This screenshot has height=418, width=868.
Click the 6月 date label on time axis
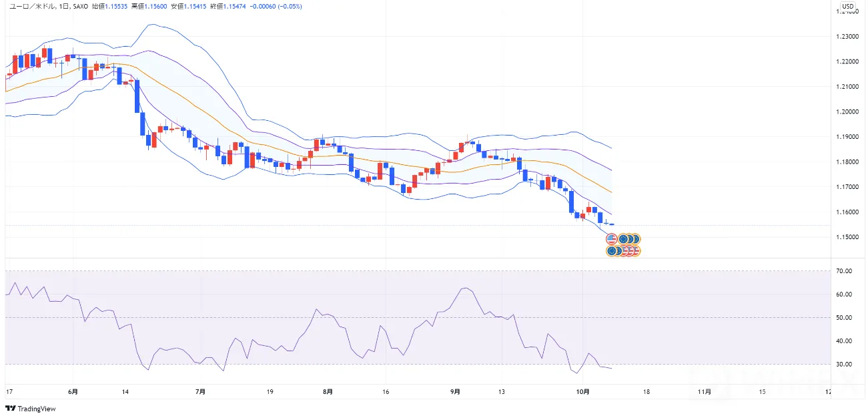73,392
